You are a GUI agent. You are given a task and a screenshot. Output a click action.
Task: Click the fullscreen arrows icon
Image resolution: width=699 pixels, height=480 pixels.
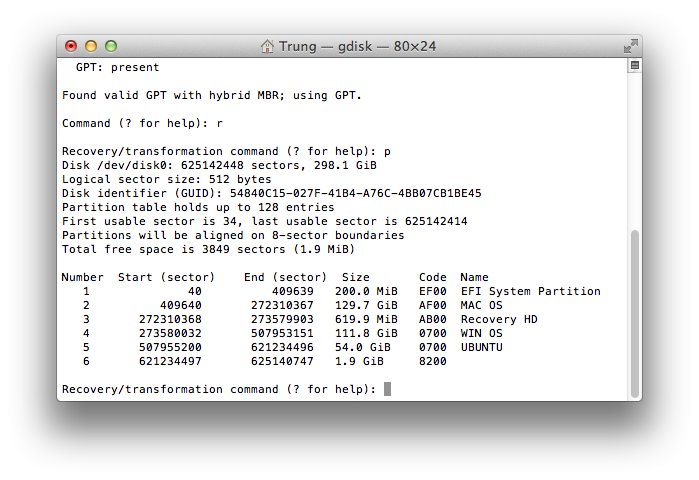[x=630, y=46]
